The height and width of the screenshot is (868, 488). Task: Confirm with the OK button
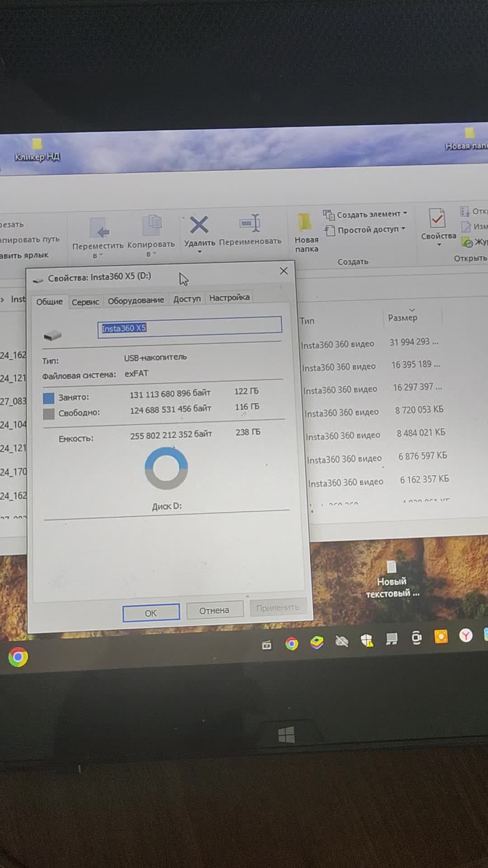tap(151, 613)
